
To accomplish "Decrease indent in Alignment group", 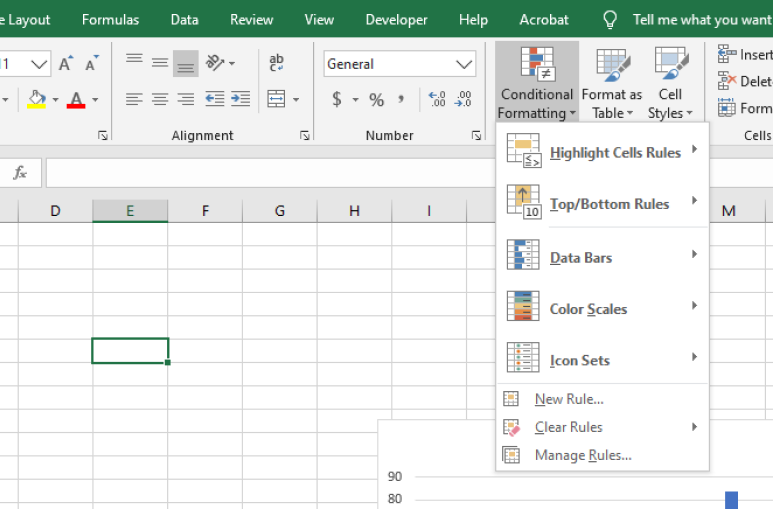I will point(215,99).
